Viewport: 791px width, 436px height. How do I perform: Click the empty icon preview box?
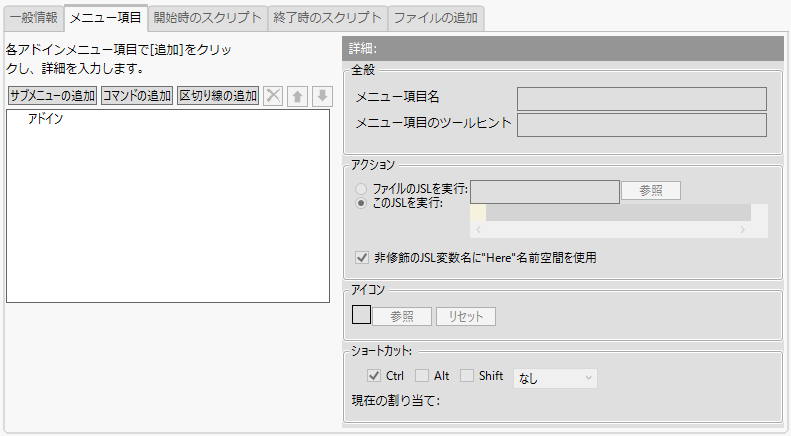[362, 316]
